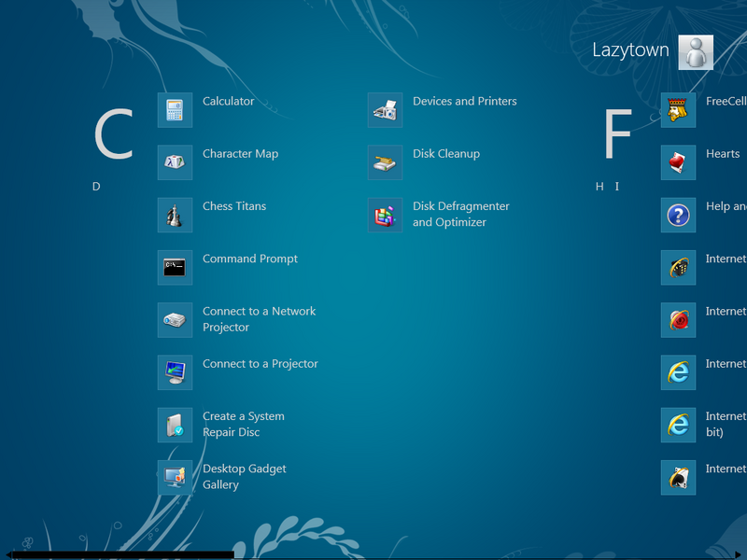Image resolution: width=747 pixels, height=560 pixels.
Task: Launch Internet Backgammon board icon
Action: pos(678,267)
